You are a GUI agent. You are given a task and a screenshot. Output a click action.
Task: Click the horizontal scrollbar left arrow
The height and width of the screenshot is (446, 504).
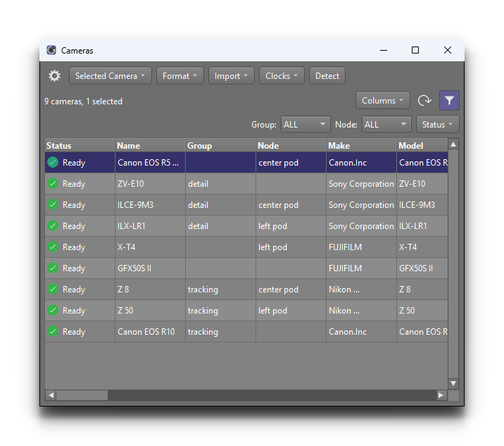pyautogui.click(x=51, y=395)
